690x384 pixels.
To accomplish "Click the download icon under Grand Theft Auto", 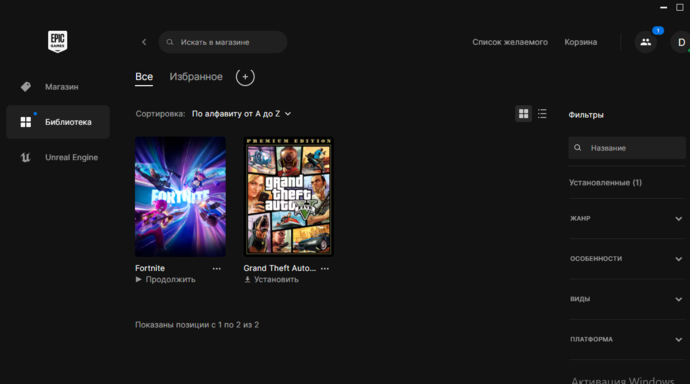I will pos(247,279).
